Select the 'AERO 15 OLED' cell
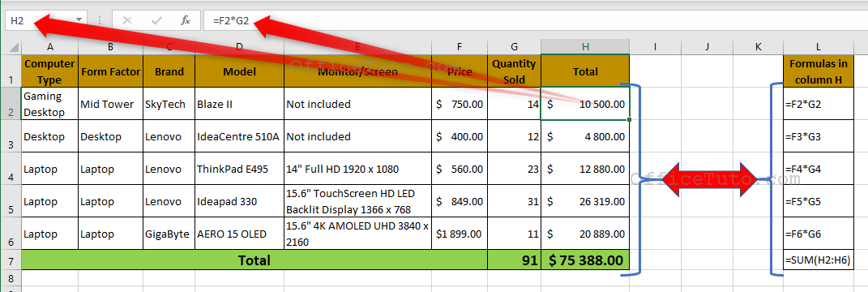The height and width of the screenshot is (292, 868). (240, 234)
